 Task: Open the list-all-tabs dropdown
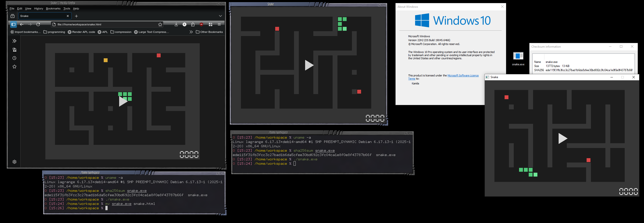tap(220, 16)
